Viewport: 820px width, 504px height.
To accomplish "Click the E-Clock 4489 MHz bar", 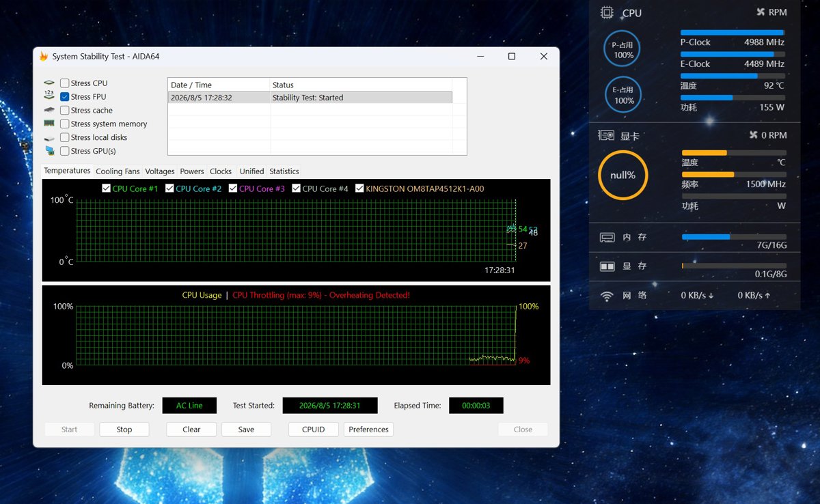I will (x=733, y=55).
